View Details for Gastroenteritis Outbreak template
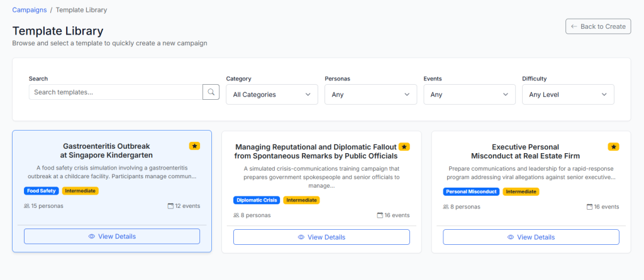Viewport: 644px width, 280px height. [x=112, y=237]
